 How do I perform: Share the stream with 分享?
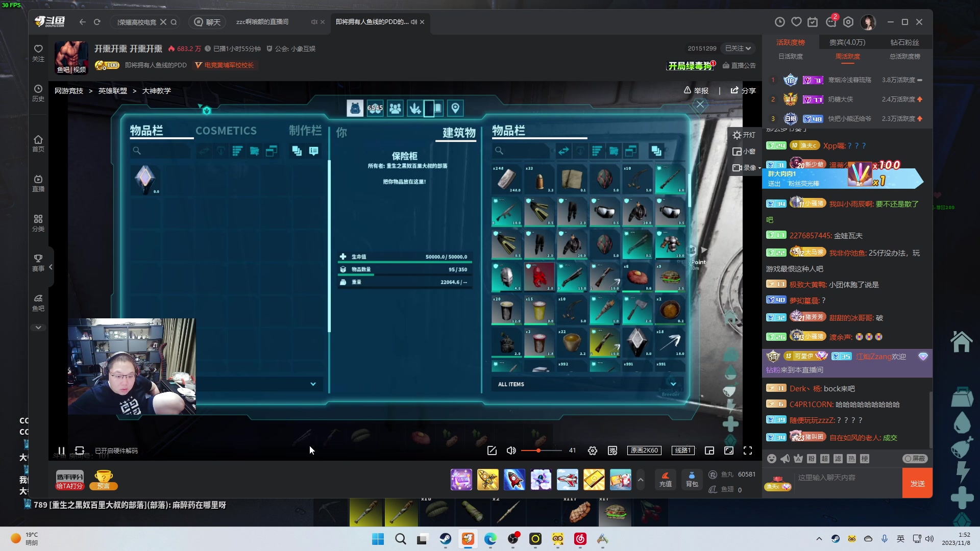click(x=743, y=90)
